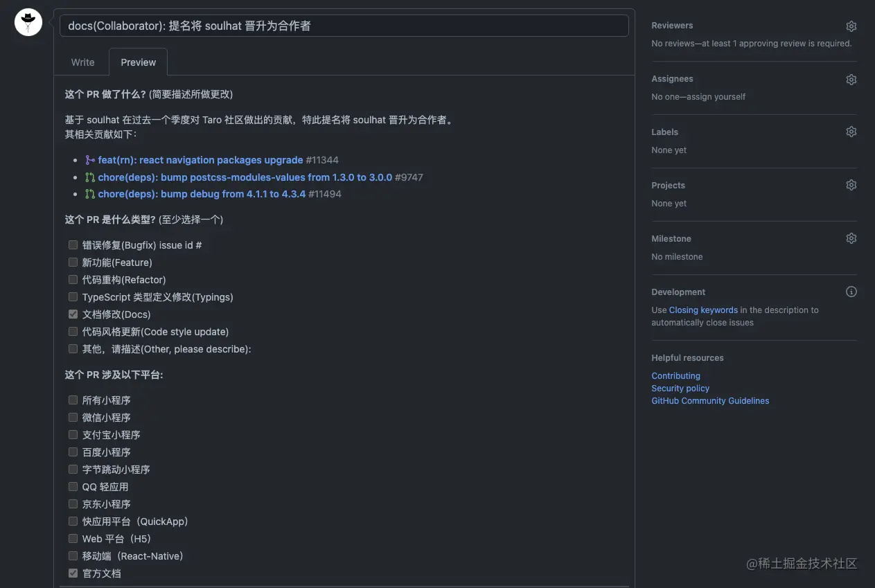This screenshot has width=875, height=588.
Task: Check the 其他,请描述 checkbox
Action: 73,348
